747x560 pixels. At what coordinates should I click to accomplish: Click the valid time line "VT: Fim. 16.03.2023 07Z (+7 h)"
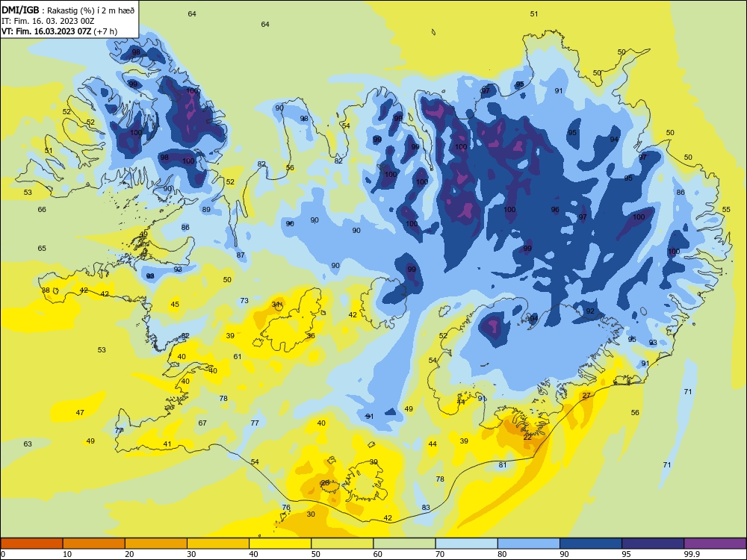(x=59, y=31)
